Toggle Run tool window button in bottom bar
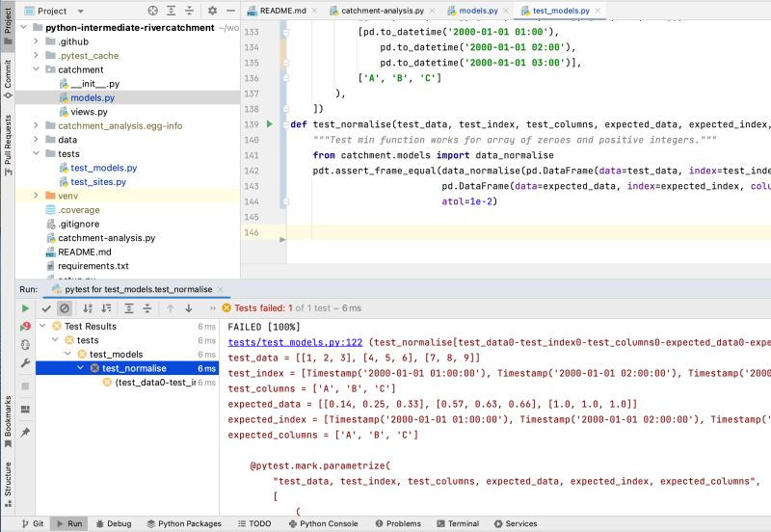Screen dimensions: 771x532 pyautogui.click(x=69, y=523)
